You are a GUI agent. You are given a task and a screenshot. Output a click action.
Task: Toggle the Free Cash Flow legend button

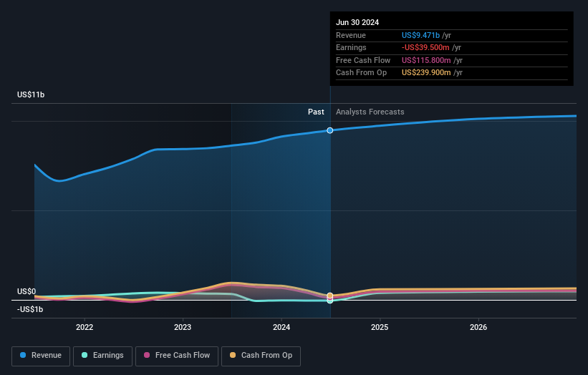[177, 356]
